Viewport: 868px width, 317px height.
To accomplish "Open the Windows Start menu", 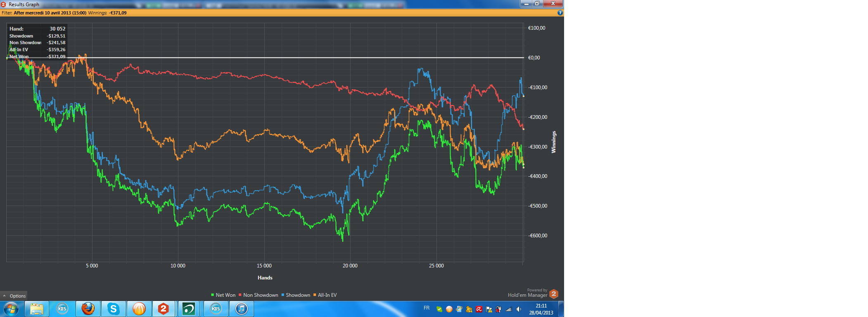I will click(11, 309).
